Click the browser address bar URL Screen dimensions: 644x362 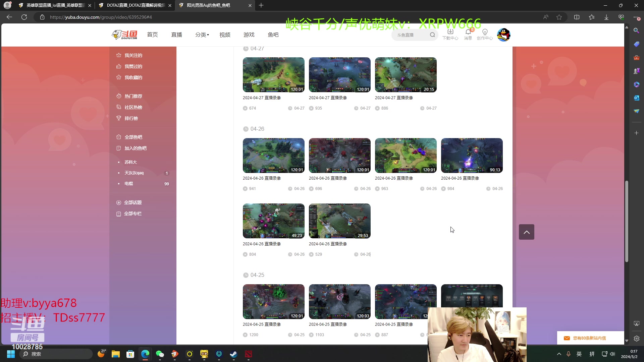pos(101,17)
